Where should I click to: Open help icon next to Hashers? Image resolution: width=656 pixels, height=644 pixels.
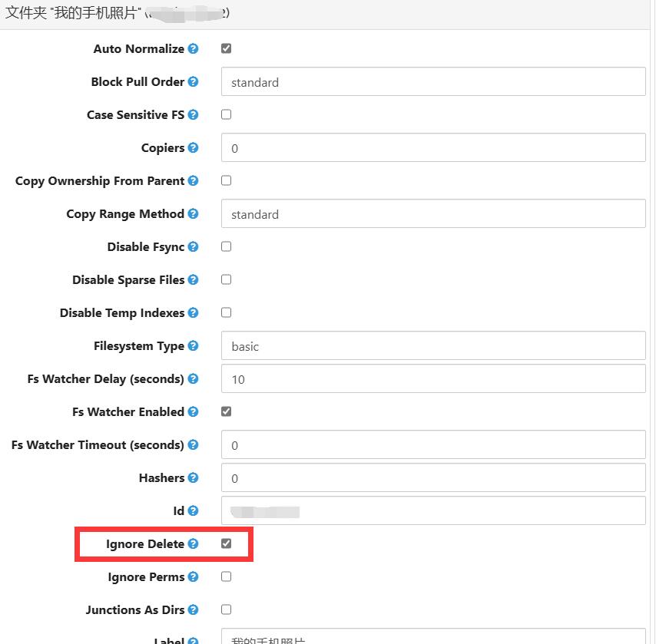pyautogui.click(x=193, y=477)
